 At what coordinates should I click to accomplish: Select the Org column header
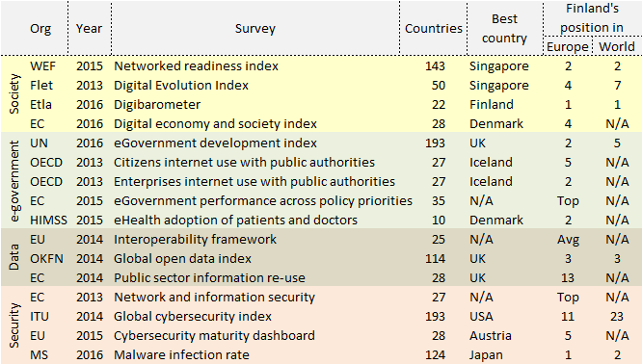coord(40,29)
